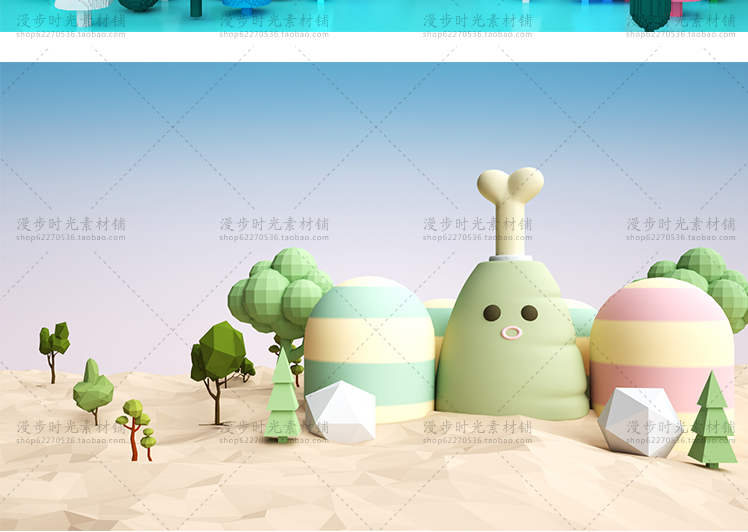
Task: Click the cactus in the top image strip
Action: [650, 14]
